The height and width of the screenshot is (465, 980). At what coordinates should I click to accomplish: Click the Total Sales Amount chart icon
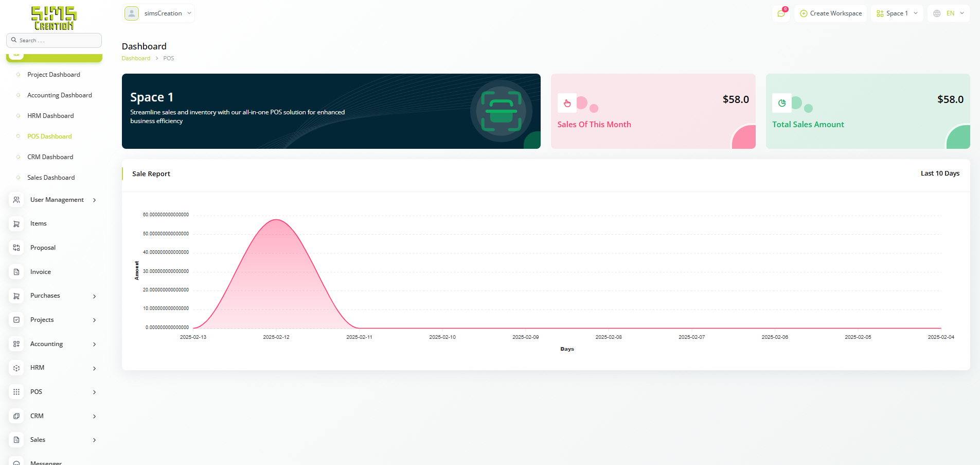pos(781,104)
